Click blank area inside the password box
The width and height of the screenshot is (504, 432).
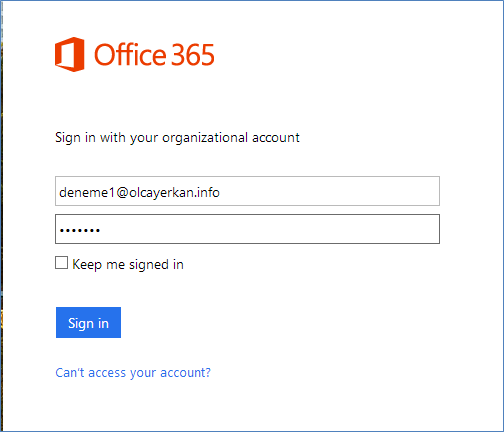pyautogui.click(x=267, y=229)
